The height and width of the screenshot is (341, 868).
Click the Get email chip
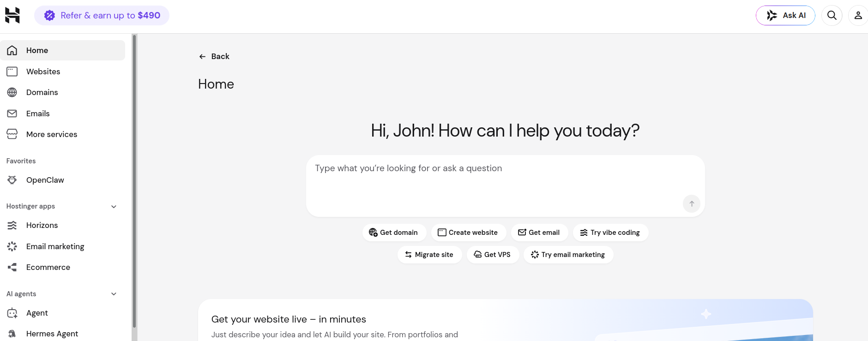tap(539, 233)
